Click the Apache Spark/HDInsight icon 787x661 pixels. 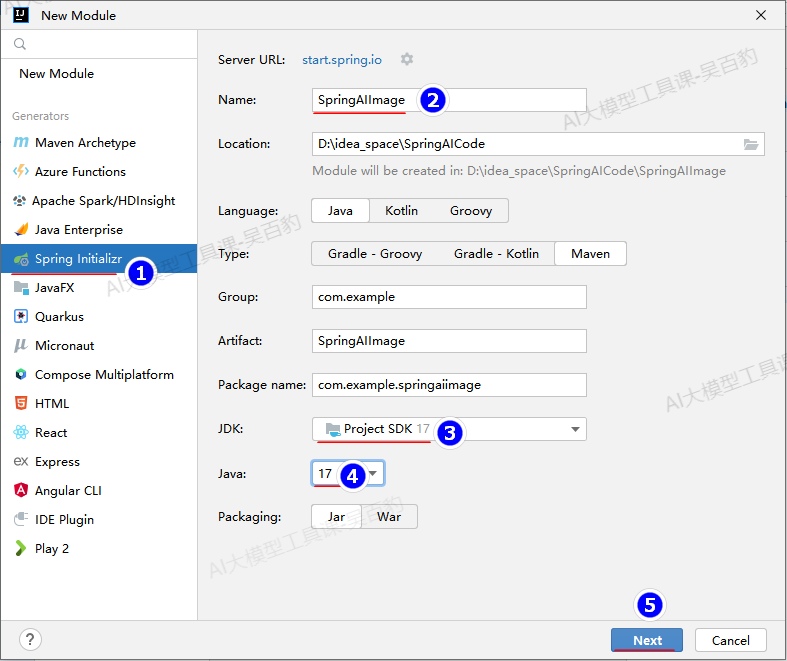pos(19,201)
